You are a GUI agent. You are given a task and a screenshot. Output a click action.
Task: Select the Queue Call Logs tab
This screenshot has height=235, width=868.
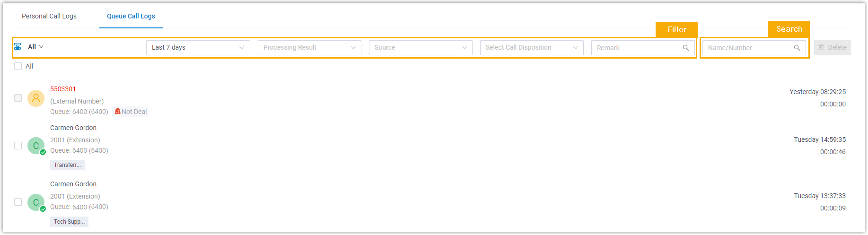tap(131, 16)
